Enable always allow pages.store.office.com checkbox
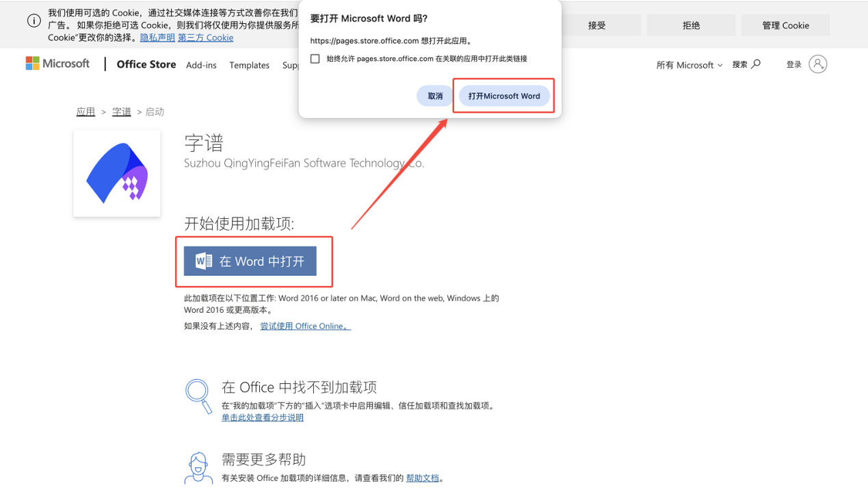The height and width of the screenshot is (494, 868). [x=315, y=59]
